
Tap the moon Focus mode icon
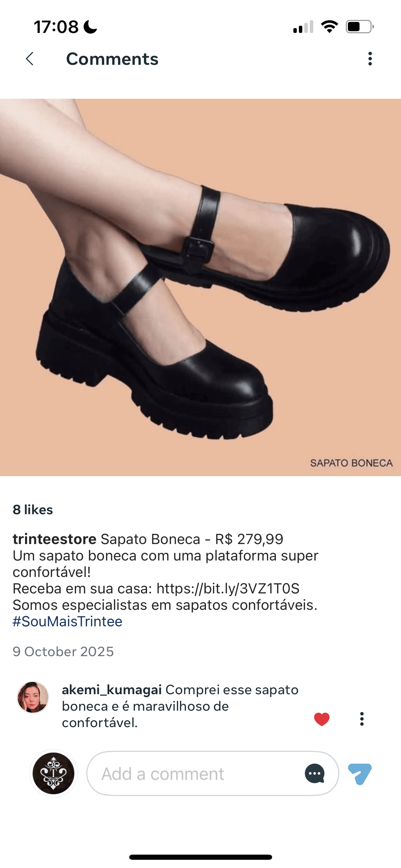click(90, 27)
